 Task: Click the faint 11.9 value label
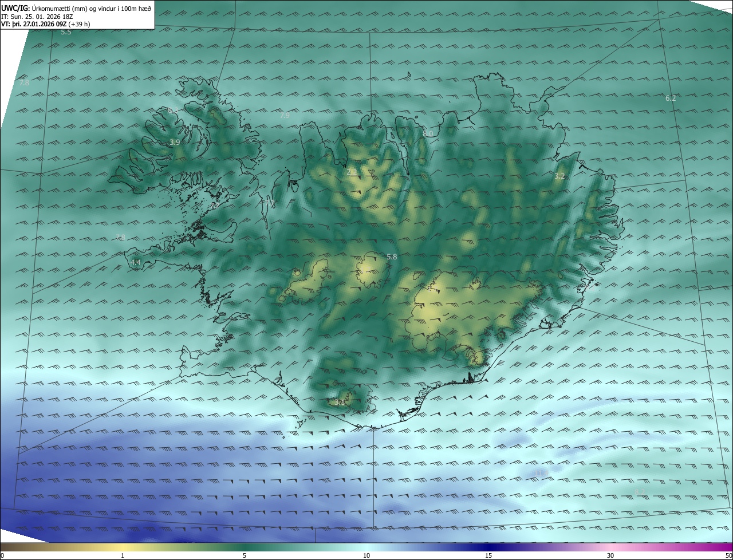(x=541, y=472)
